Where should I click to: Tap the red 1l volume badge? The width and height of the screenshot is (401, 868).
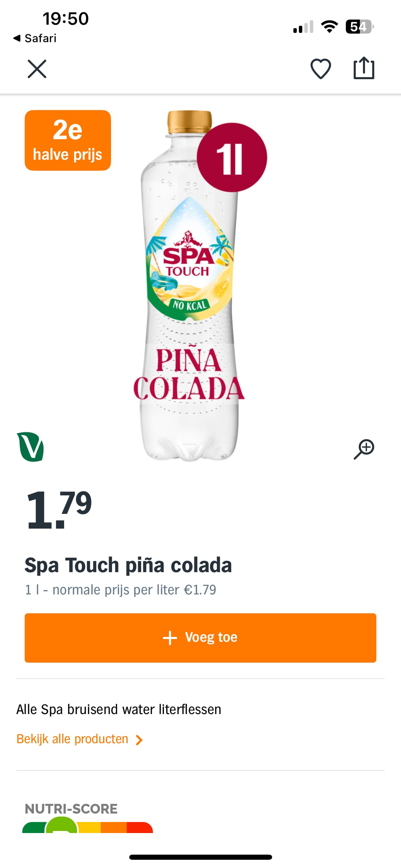click(232, 157)
